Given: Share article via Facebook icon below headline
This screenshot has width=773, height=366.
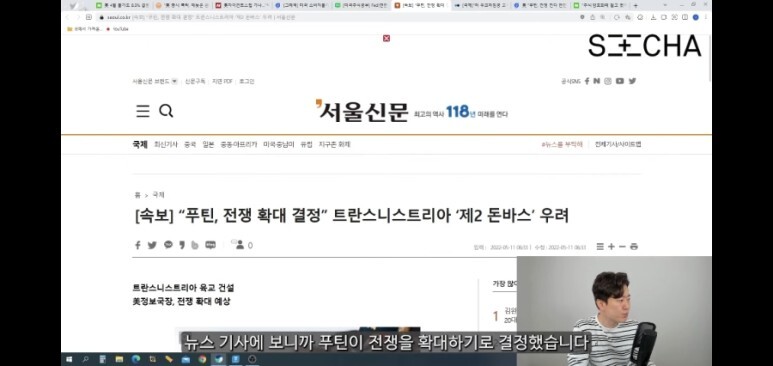Looking at the screenshot, I should [138, 245].
